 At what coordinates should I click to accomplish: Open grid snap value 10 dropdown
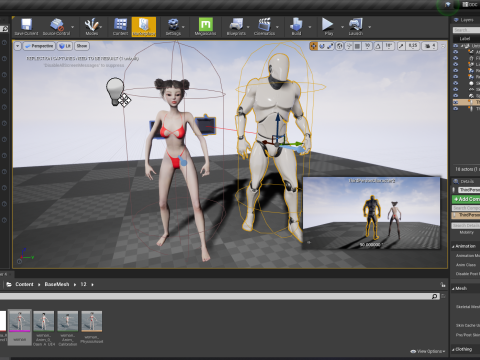coord(367,46)
